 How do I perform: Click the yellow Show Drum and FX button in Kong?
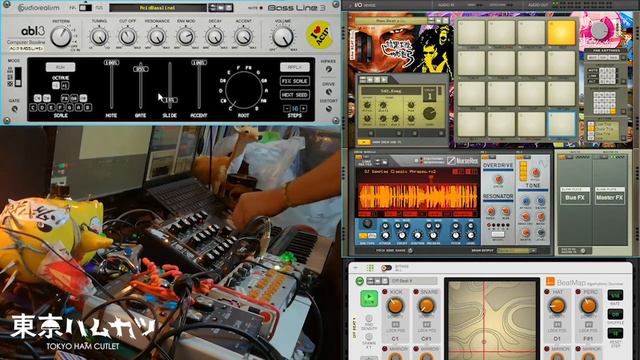364,142
